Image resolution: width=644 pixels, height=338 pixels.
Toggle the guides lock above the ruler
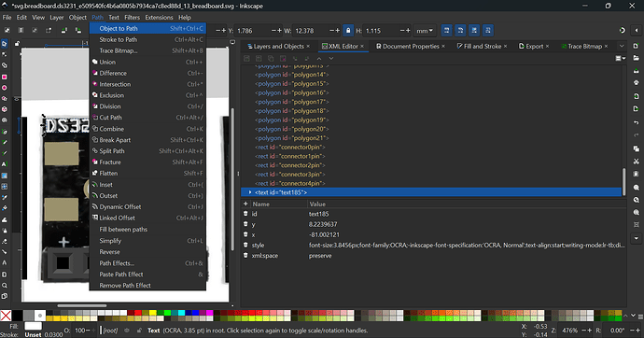(x=17, y=43)
